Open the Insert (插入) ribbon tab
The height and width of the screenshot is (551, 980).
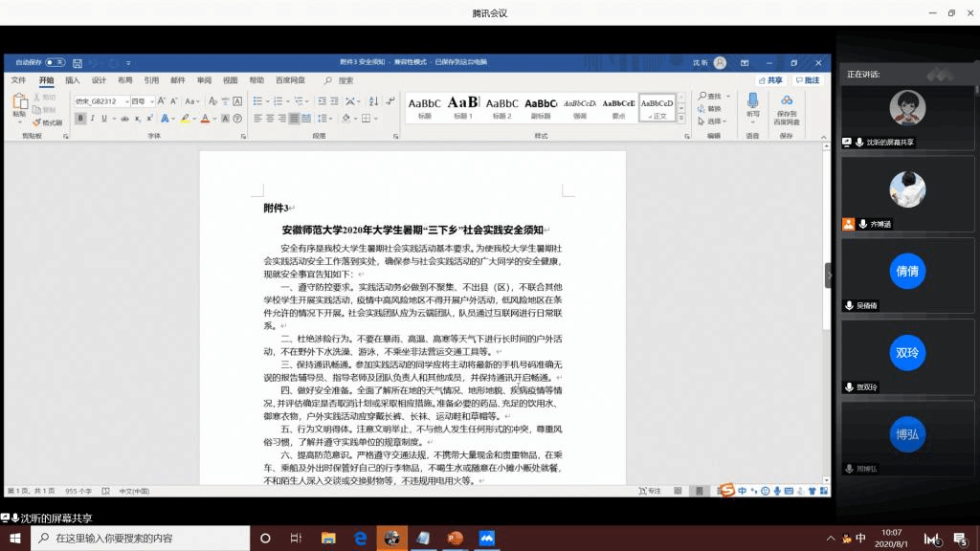click(73, 80)
